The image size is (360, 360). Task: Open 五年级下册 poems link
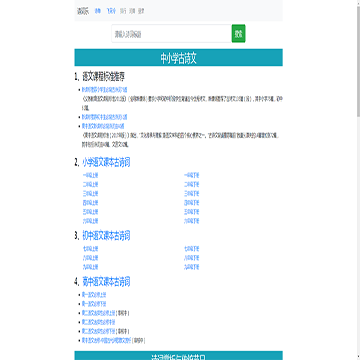click(x=192, y=212)
